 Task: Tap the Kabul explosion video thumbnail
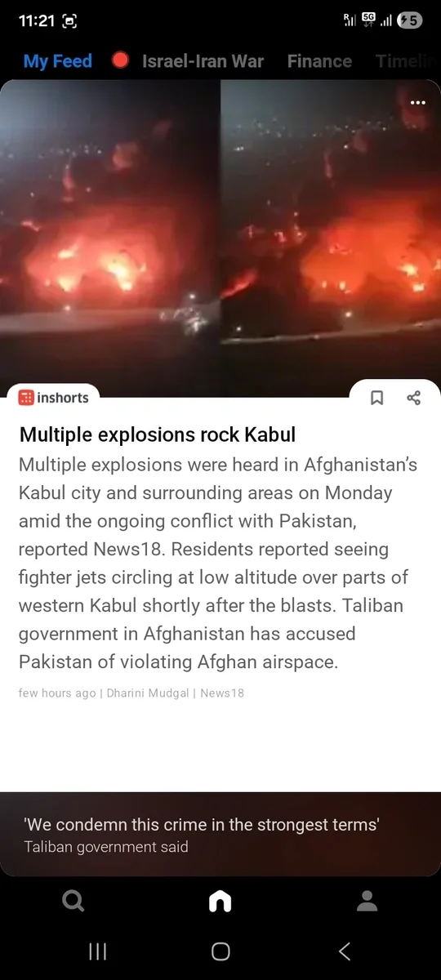click(x=220, y=238)
